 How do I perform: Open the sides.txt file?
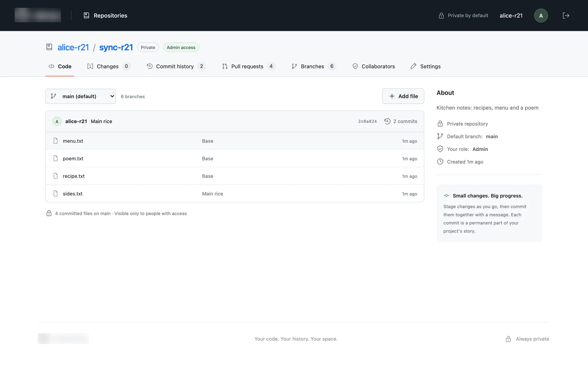[x=73, y=194]
